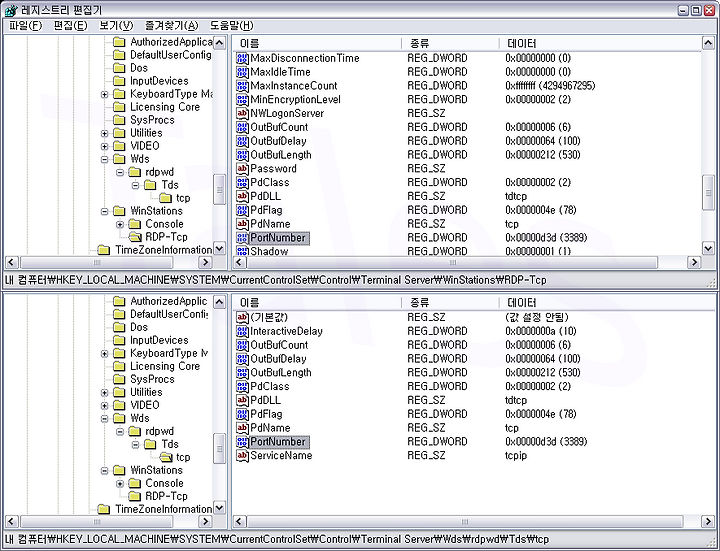
Task: Collapse Wds node in bottom tree
Action: pyautogui.click(x=104, y=418)
